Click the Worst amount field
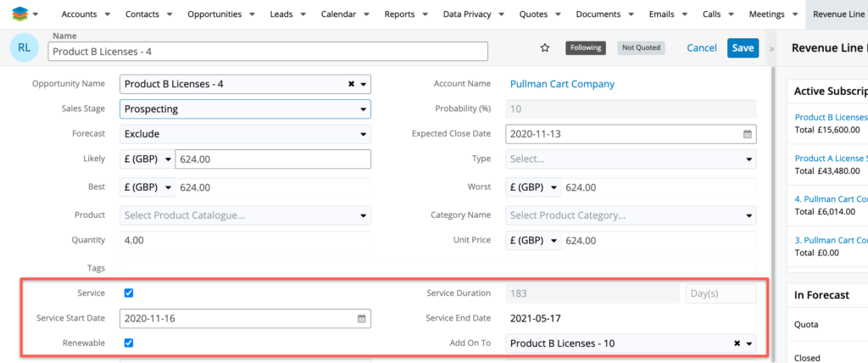868x363 pixels. (x=659, y=187)
